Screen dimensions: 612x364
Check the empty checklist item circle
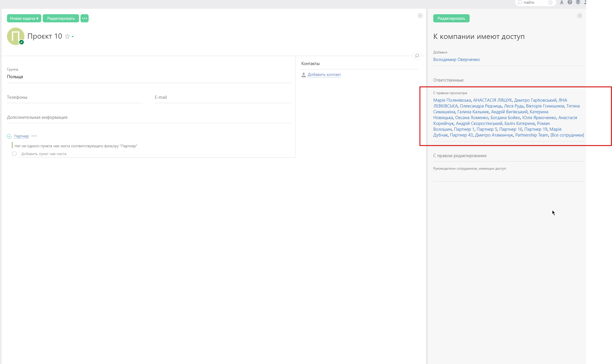tap(14, 154)
